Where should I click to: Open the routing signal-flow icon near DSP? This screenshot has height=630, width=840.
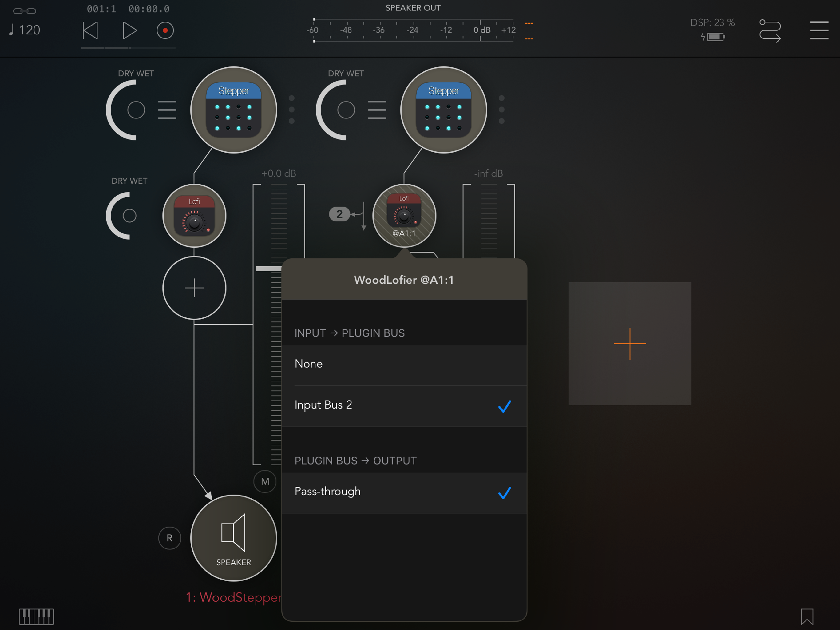770,30
